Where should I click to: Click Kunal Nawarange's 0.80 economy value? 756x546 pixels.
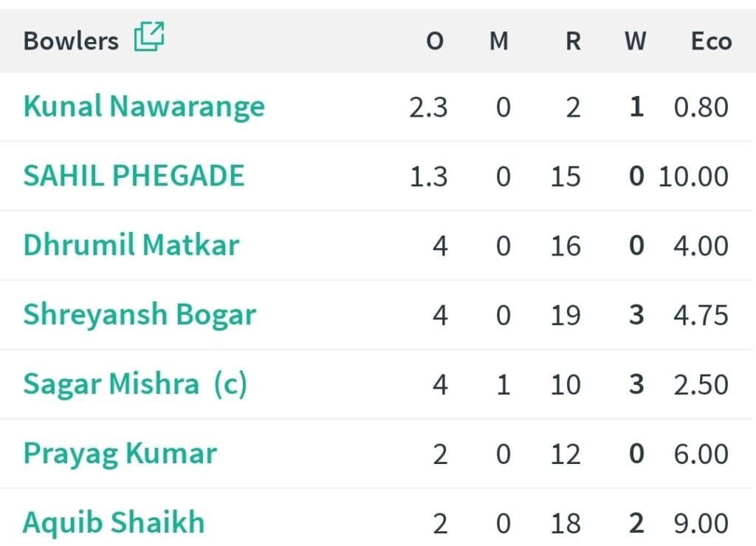coord(701,108)
